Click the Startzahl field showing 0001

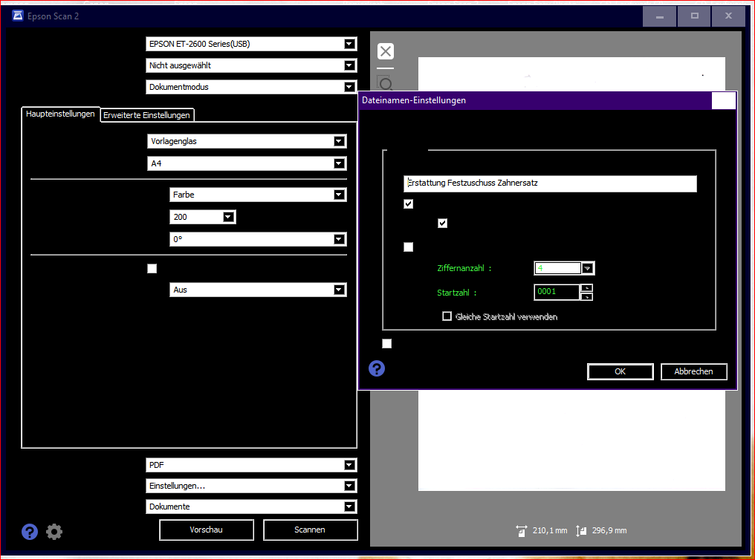pos(557,292)
